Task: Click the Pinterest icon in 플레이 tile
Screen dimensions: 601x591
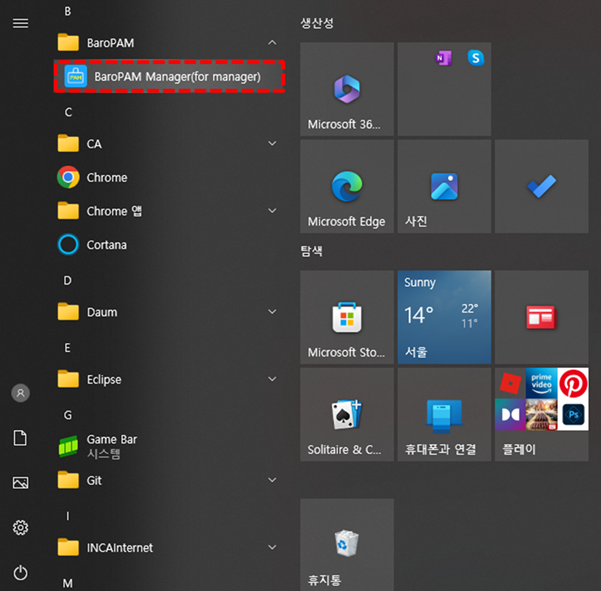Action: pos(573,383)
